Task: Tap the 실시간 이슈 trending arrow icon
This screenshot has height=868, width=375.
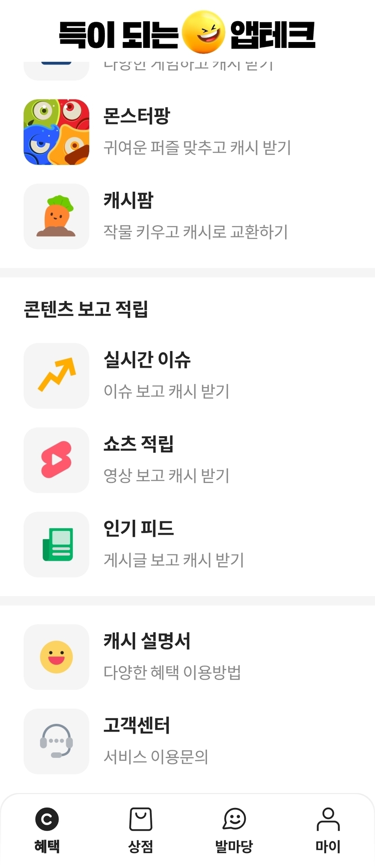Action: coord(56,375)
